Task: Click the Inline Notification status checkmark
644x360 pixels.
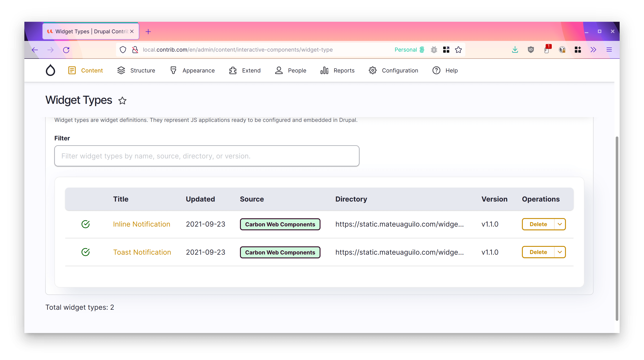Action: pyautogui.click(x=86, y=224)
